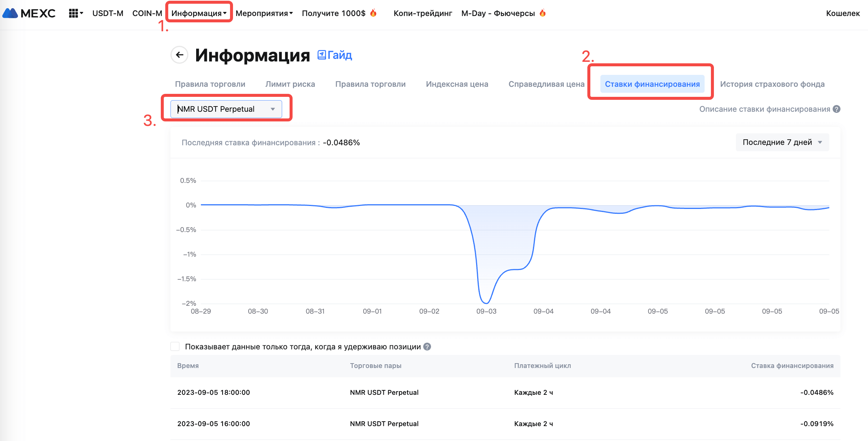This screenshot has height=441, width=868.
Task: Expand the NMR USDT Perpetual pair dropdown
Action: coord(226,109)
